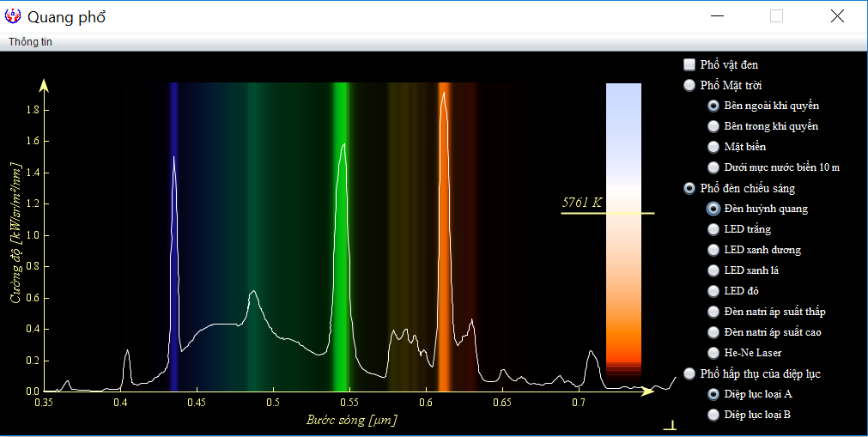
Task: Click the 0.45 wavelength tick label
Action: coord(197,403)
